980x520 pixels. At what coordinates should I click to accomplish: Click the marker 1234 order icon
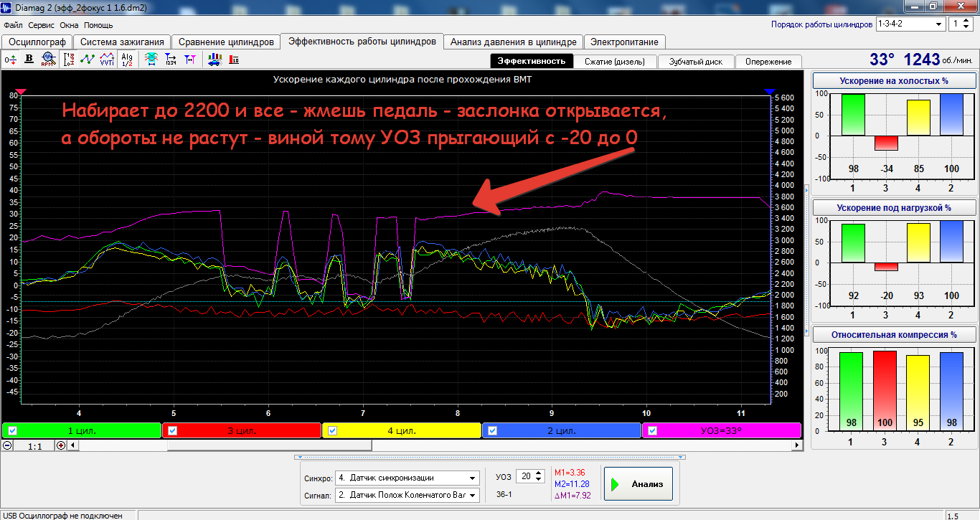[171, 59]
